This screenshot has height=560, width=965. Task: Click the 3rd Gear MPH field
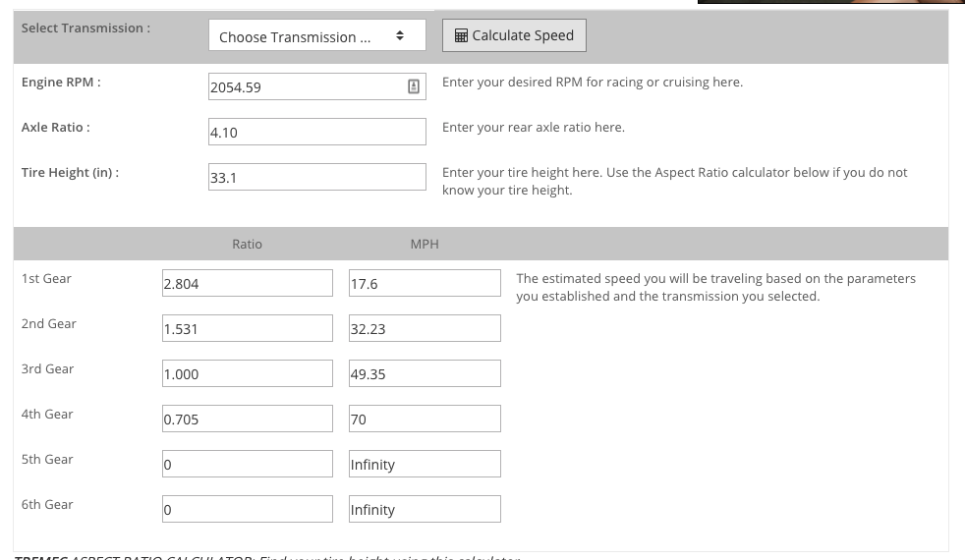[x=425, y=373]
